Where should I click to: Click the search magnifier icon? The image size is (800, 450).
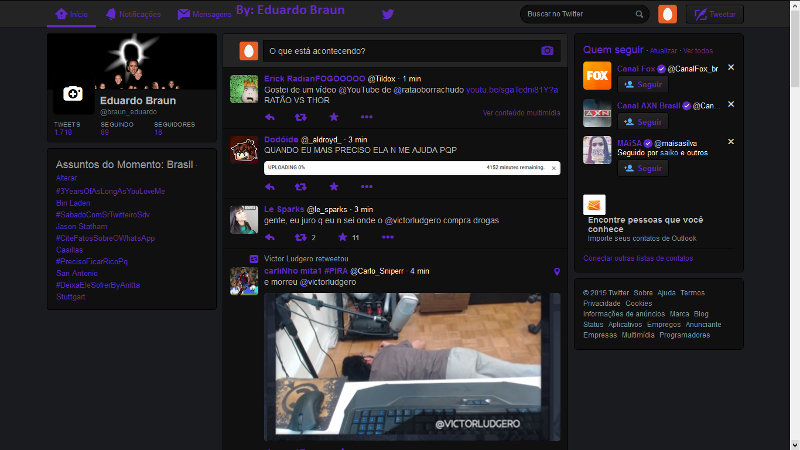pyautogui.click(x=639, y=14)
